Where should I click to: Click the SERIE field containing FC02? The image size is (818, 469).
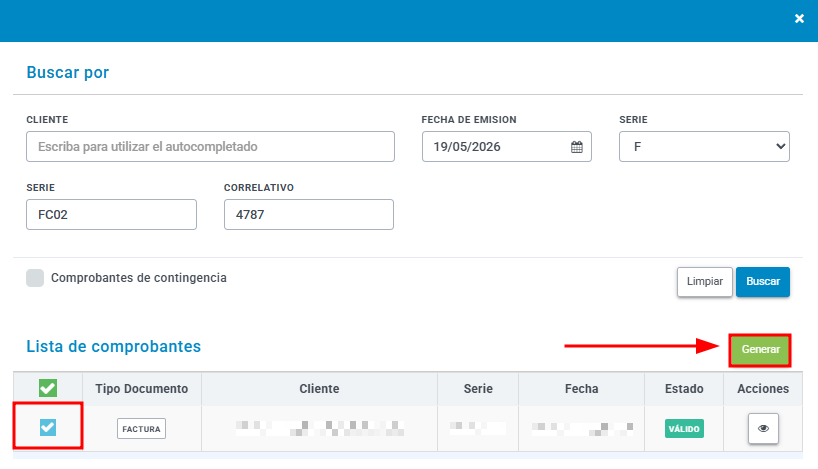coord(112,214)
